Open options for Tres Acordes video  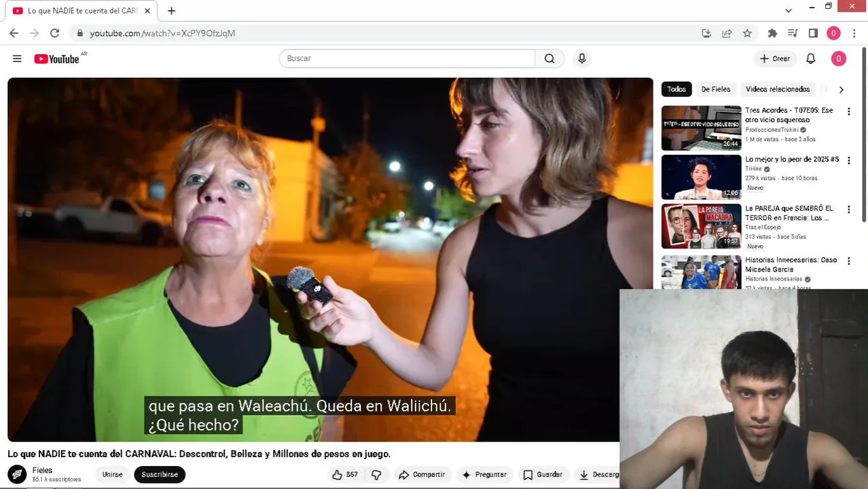(x=848, y=111)
